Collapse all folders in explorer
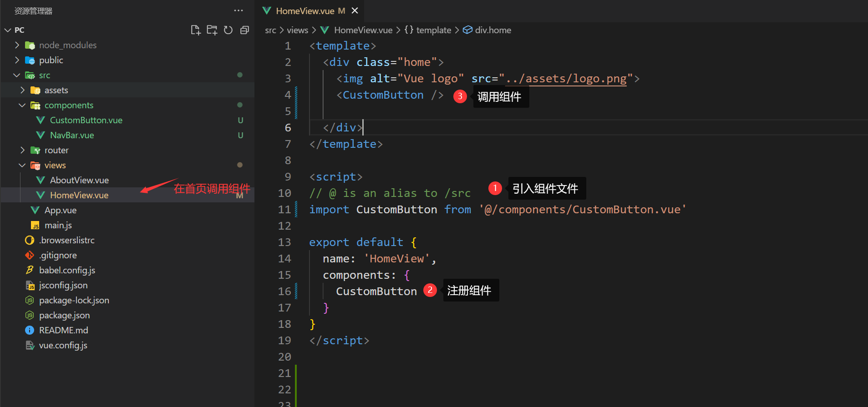This screenshot has width=868, height=407. pos(244,30)
